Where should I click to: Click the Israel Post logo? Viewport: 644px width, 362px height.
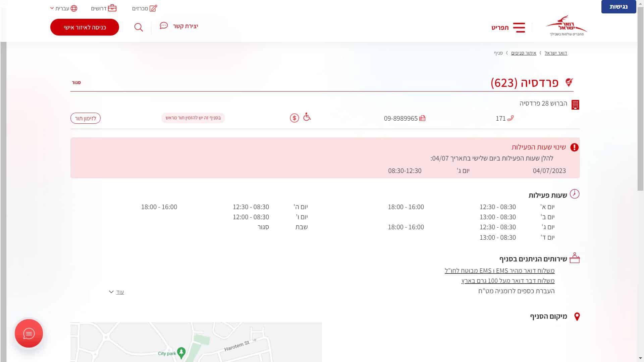567,26
